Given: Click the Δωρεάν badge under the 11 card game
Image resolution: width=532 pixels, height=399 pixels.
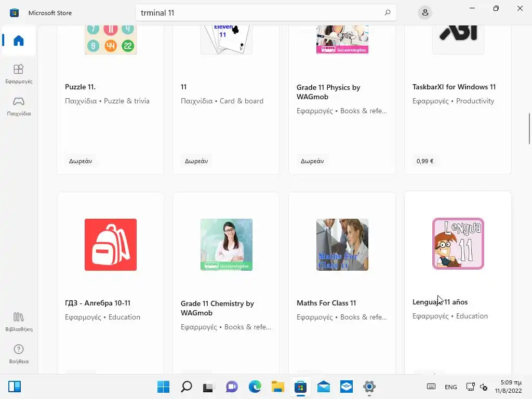Looking at the screenshot, I should pos(196,161).
